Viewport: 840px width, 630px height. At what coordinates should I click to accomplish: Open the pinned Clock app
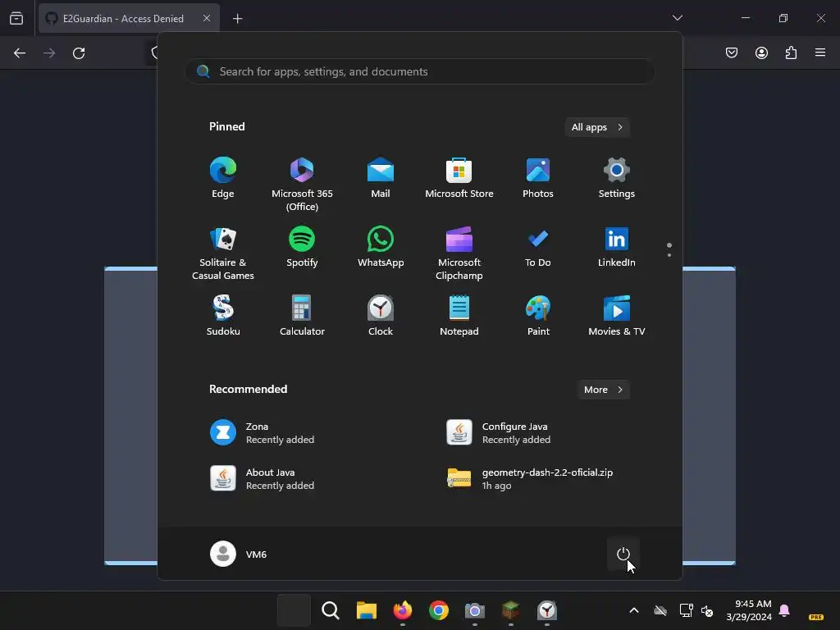pos(381,316)
